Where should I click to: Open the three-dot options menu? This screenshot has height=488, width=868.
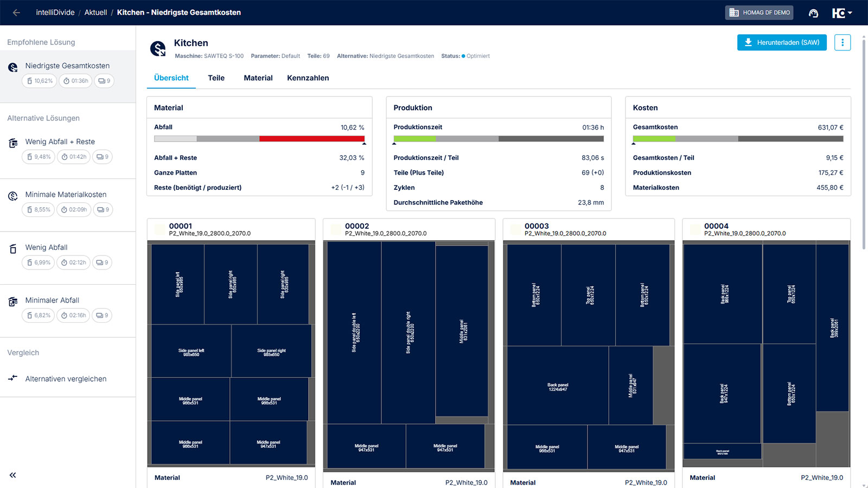point(842,42)
